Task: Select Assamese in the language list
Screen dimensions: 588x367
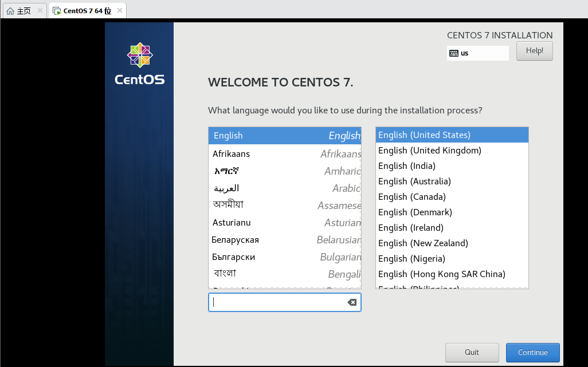Action: pyautogui.click(x=285, y=205)
